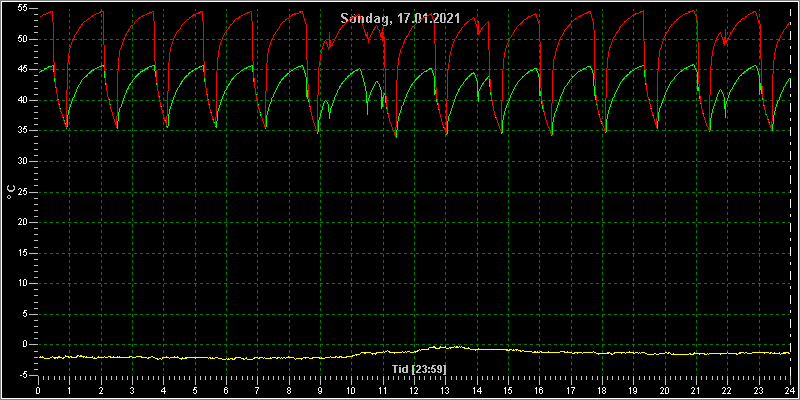This screenshot has width=800, height=400.
Task: Click the 20 label on the temperature axis
Action: 21,222
